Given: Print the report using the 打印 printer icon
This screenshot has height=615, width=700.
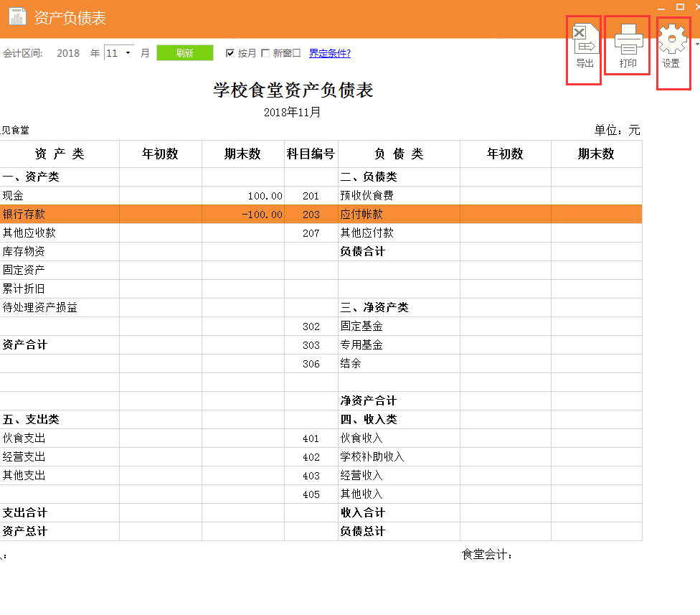Looking at the screenshot, I should pyautogui.click(x=627, y=45).
